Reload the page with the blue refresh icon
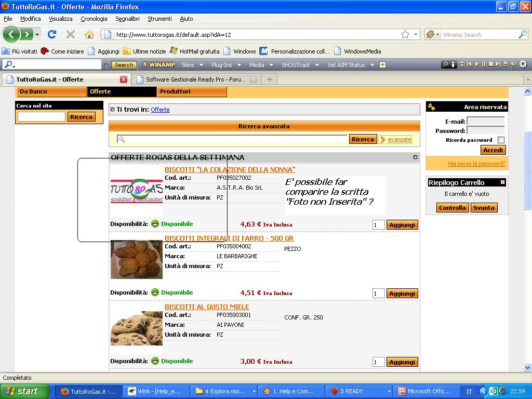This screenshot has width=532, height=399. (52, 34)
